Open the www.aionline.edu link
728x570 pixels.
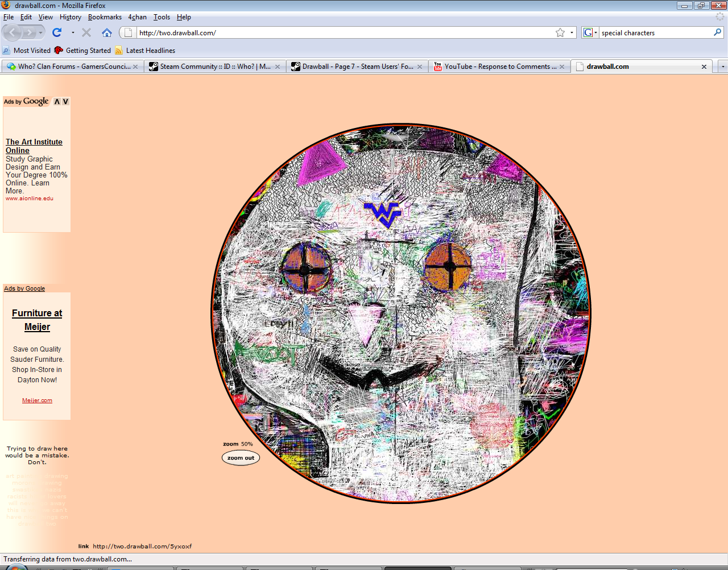click(30, 199)
